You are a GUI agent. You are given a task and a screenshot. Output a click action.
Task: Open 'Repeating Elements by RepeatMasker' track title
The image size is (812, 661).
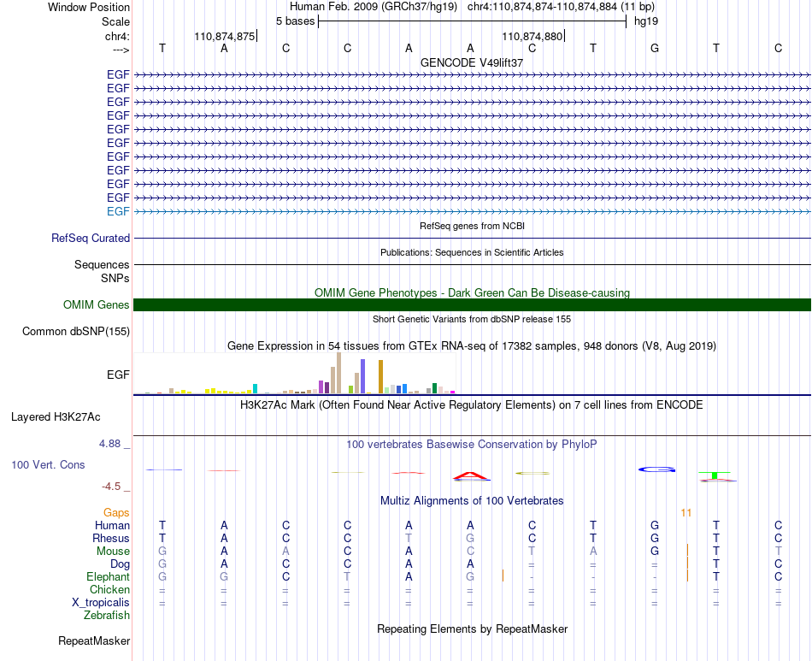(x=472, y=629)
